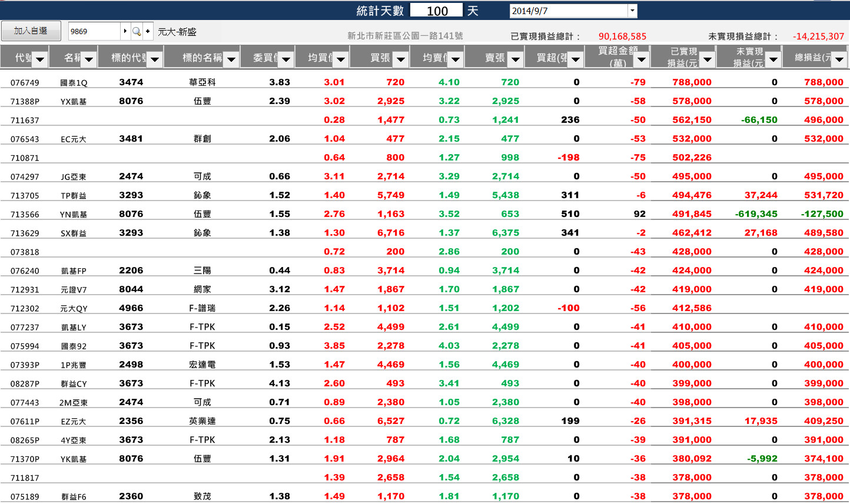Edit the 統計天數 value field showing 100

(x=437, y=11)
